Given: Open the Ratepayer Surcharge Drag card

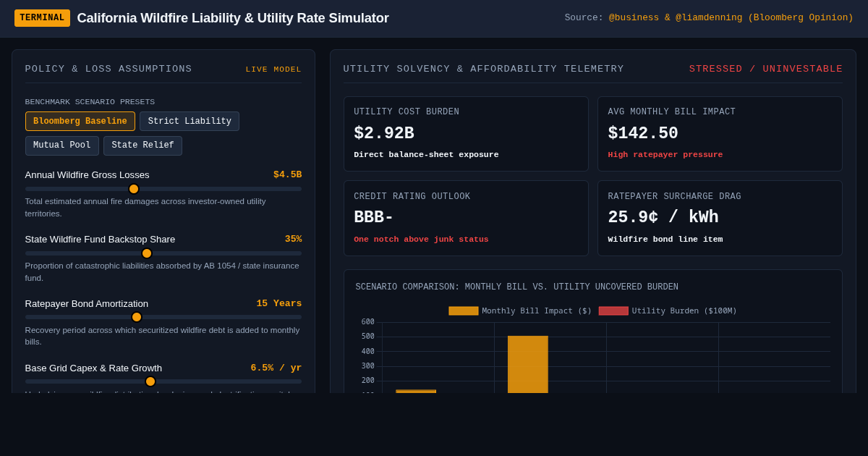Looking at the screenshot, I should (x=720, y=218).
